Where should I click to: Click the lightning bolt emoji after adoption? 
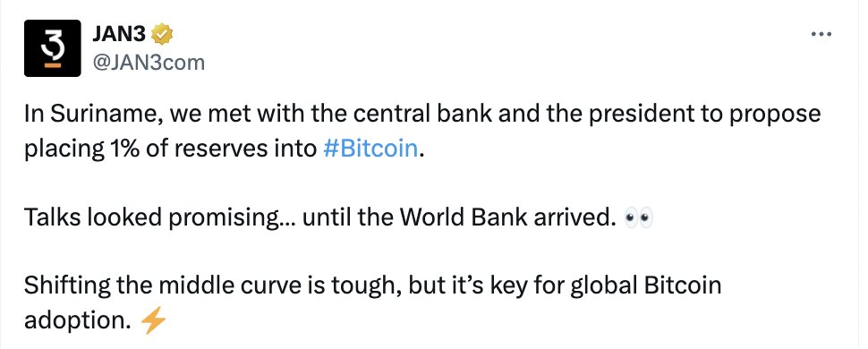pos(153,321)
